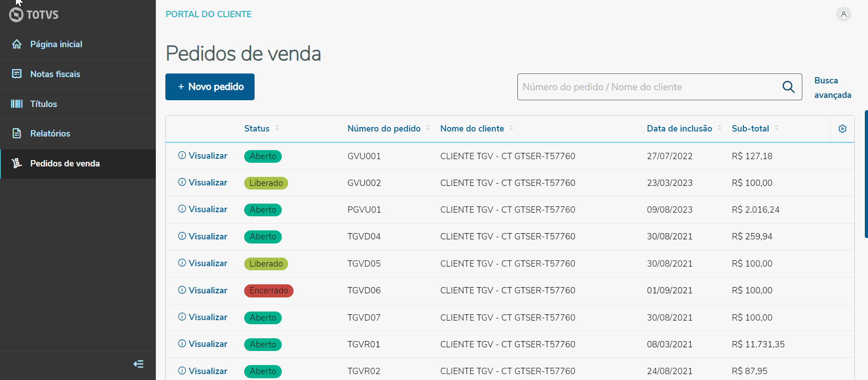Screen dimensions: 868x380
Task: Click the info icon for order TGVD06
Action: click(x=182, y=290)
